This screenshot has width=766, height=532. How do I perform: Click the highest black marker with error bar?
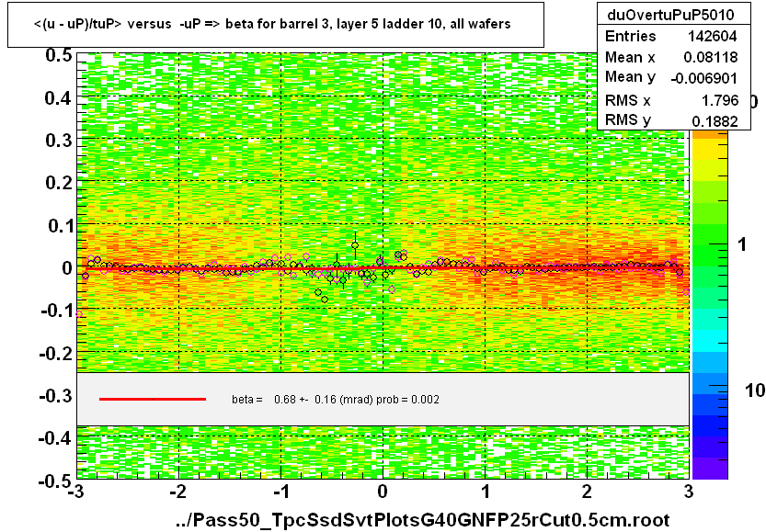355,245
